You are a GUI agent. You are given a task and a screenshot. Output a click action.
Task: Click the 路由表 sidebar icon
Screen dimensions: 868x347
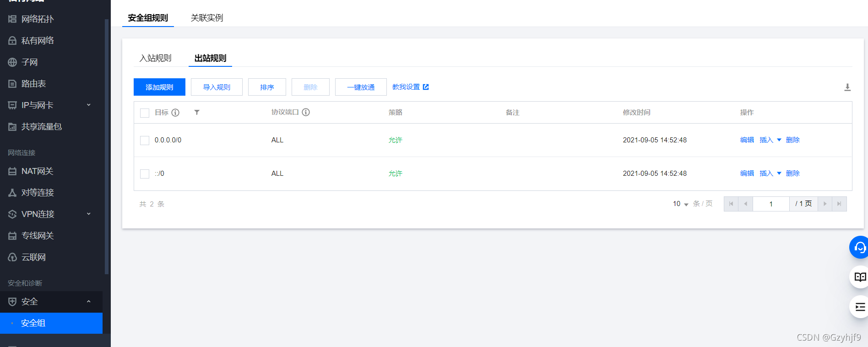click(x=12, y=84)
